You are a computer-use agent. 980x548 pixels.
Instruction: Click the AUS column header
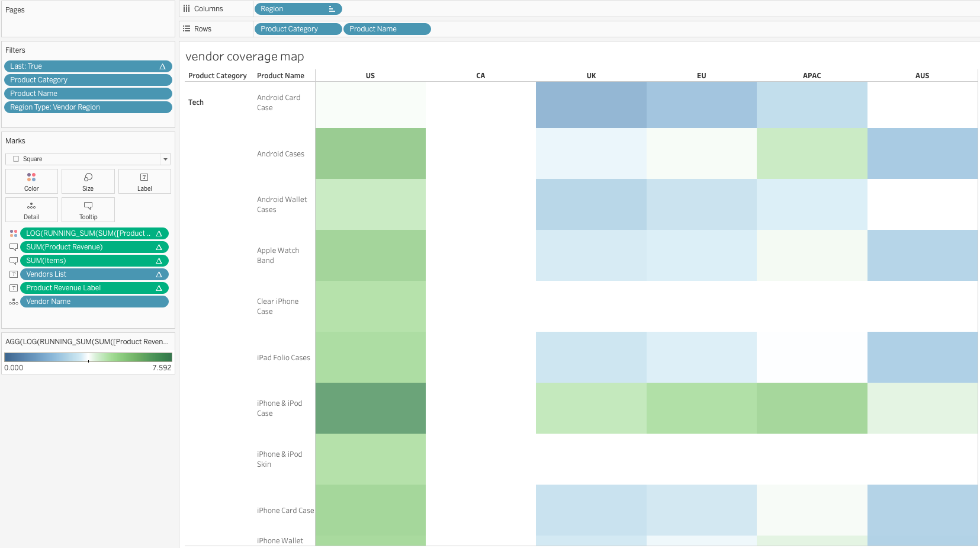pos(922,76)
